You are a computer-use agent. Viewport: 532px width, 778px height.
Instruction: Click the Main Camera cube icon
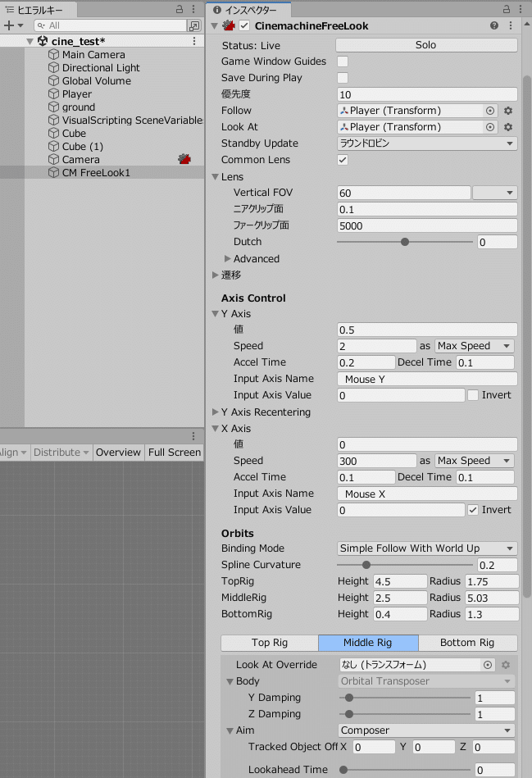(x=53, y=55)
